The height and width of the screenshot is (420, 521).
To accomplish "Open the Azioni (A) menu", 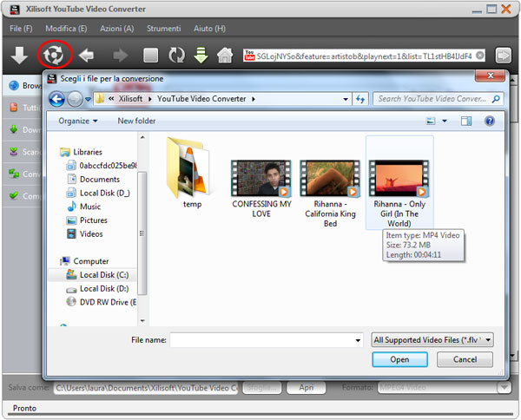I will [x=117, y=29].
